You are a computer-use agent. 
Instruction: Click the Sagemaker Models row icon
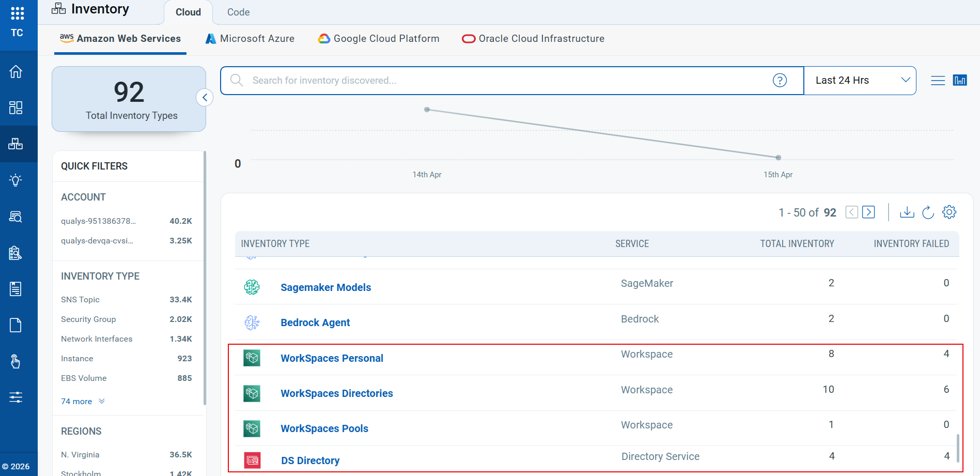[x=252, y=287]
